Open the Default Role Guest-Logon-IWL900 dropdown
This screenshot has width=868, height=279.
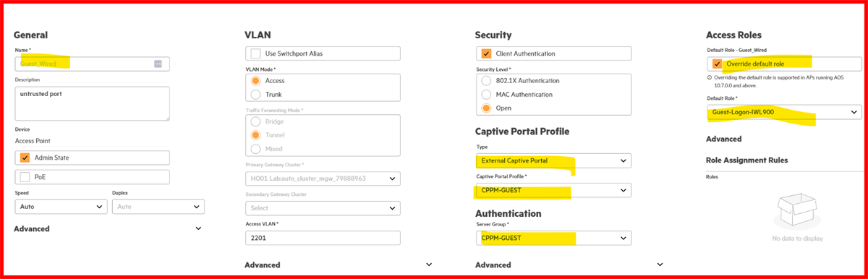[x=784, y=112]
